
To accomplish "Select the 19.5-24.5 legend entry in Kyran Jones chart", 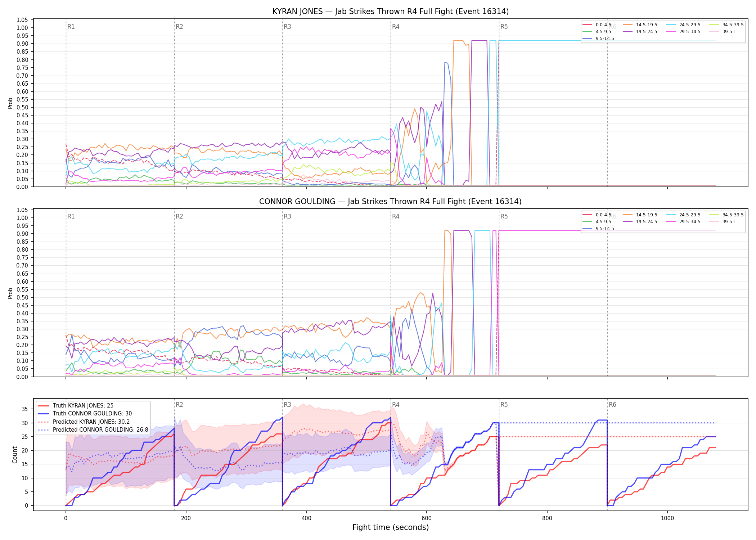I will point(640,32).
